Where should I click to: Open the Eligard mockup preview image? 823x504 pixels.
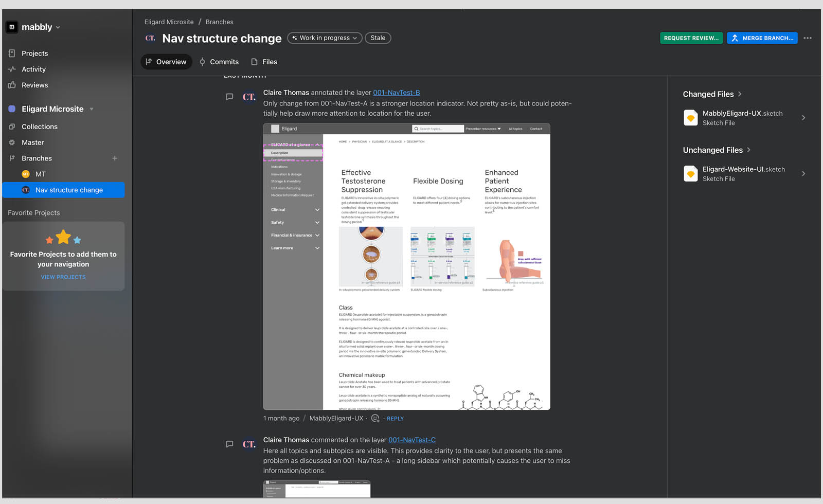click(x=407, y=266)
